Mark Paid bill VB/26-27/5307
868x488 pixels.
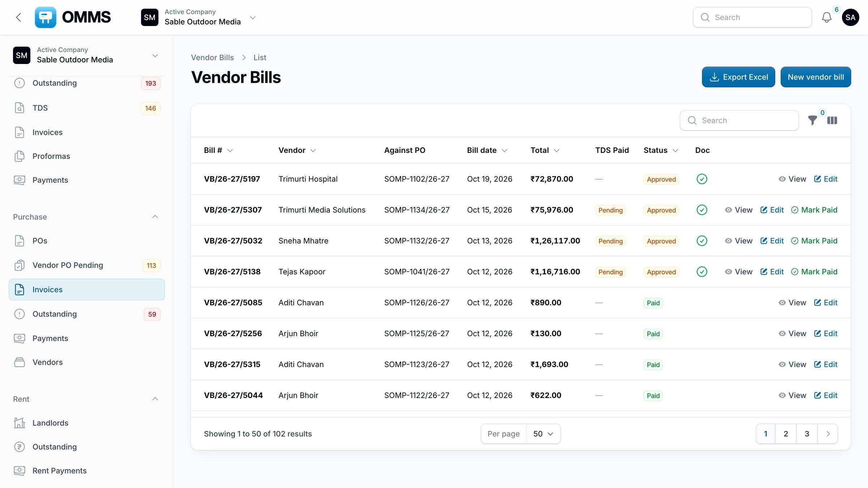[x=814, y=210]
